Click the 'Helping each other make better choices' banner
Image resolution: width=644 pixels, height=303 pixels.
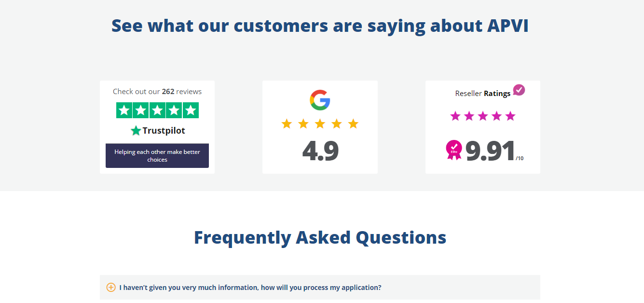(157, 155)
